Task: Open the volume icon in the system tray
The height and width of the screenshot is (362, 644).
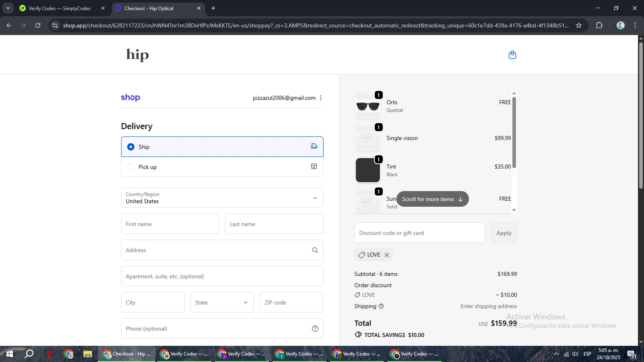Action: pos(575,354)
